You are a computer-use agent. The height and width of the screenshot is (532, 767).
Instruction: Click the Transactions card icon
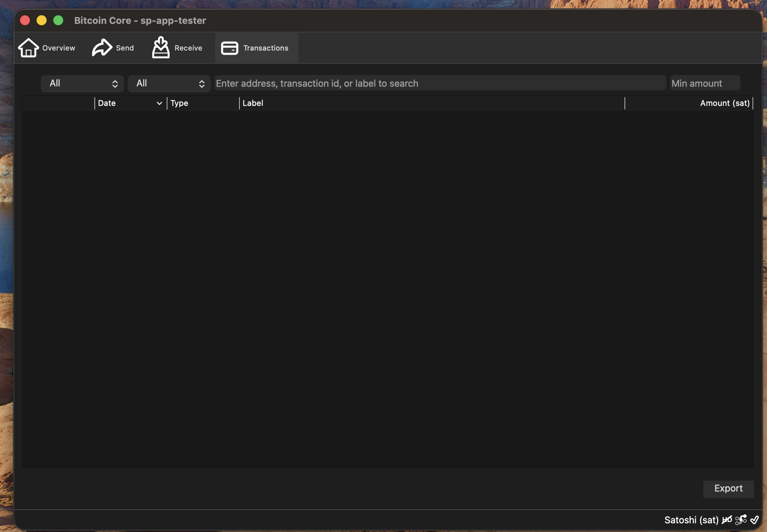click(x=229, y=48)
